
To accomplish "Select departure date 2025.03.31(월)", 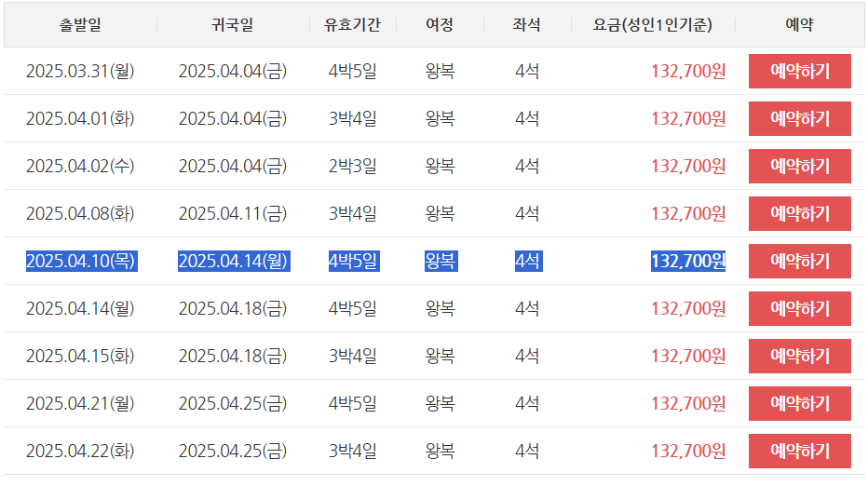I will pyautogui.click(x=80, y=71).
